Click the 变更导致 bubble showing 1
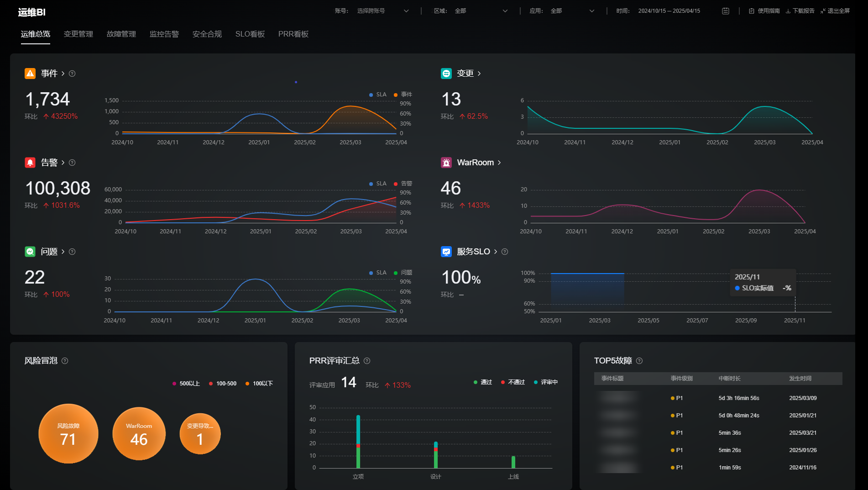 [x=200, y=433]
